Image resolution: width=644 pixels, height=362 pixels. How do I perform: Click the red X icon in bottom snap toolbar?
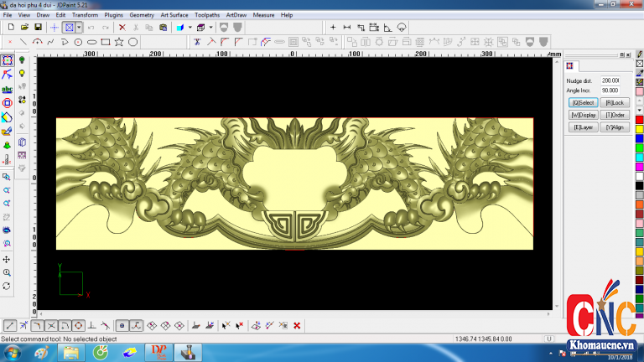tap(297, 325)
